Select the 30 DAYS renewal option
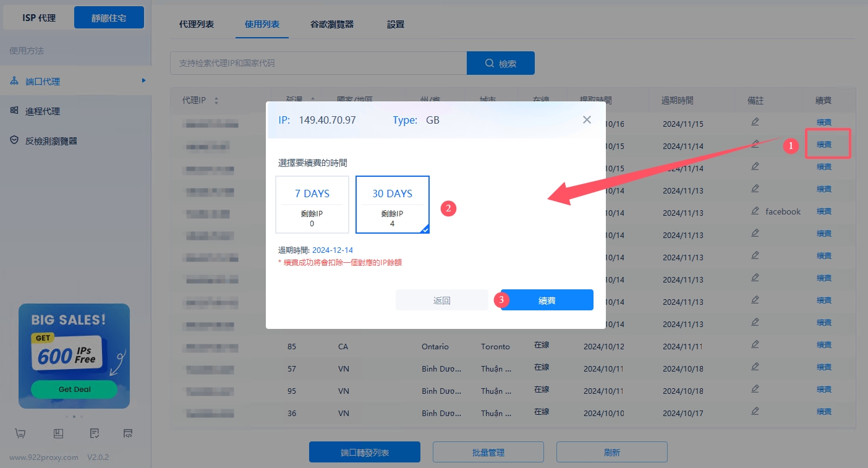The width and height of the screenshot is (868, 468). point(392,205)
